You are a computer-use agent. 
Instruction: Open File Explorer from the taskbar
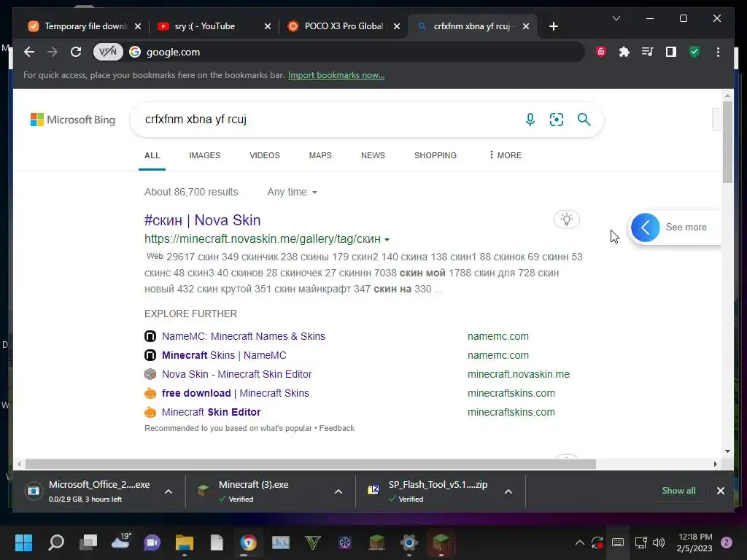click(x=185, y=542)
